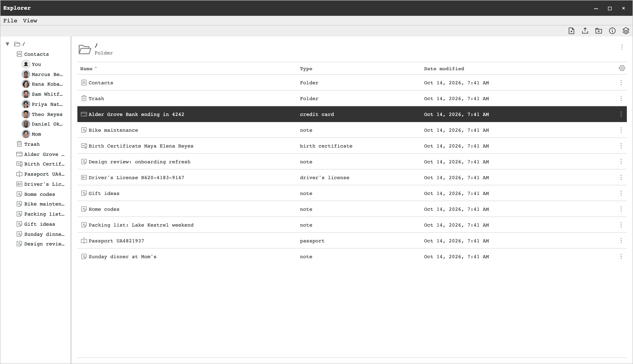Select Design review: onboarding refresh row
The height and width of the screenshot is (364, 633).
(352, 162)
